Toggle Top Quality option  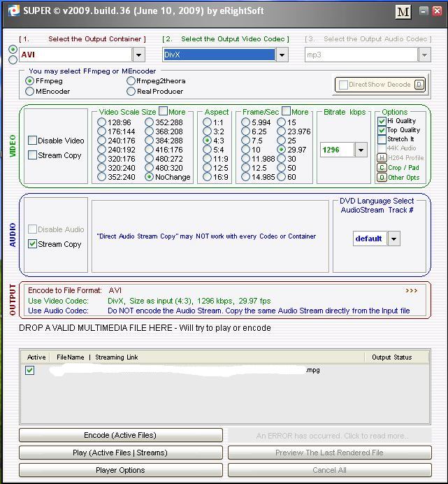[x=382, y=130]
